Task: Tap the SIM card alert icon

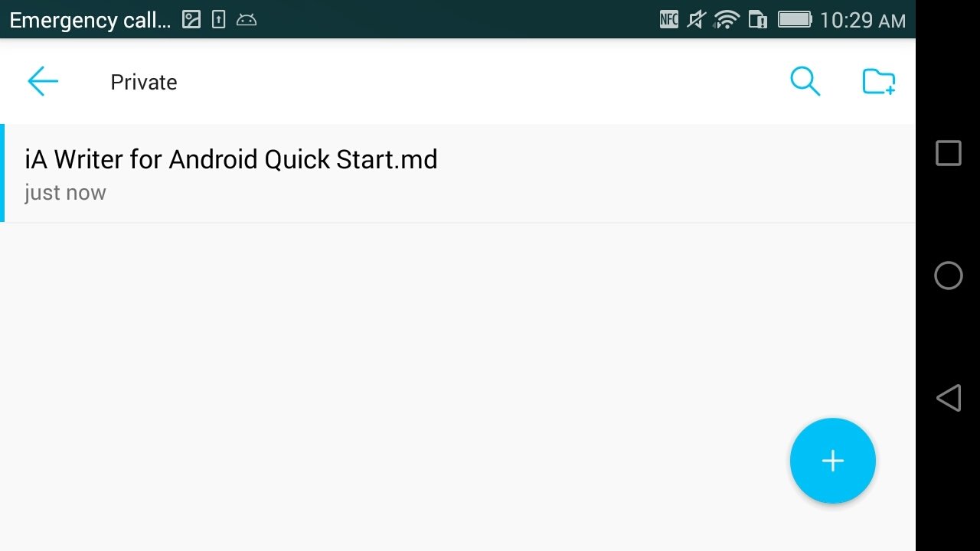Action: click(x=758, y=20)
